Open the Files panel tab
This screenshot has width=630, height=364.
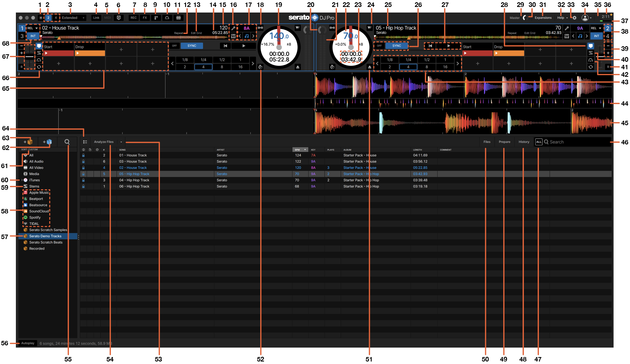pos(487,142)
